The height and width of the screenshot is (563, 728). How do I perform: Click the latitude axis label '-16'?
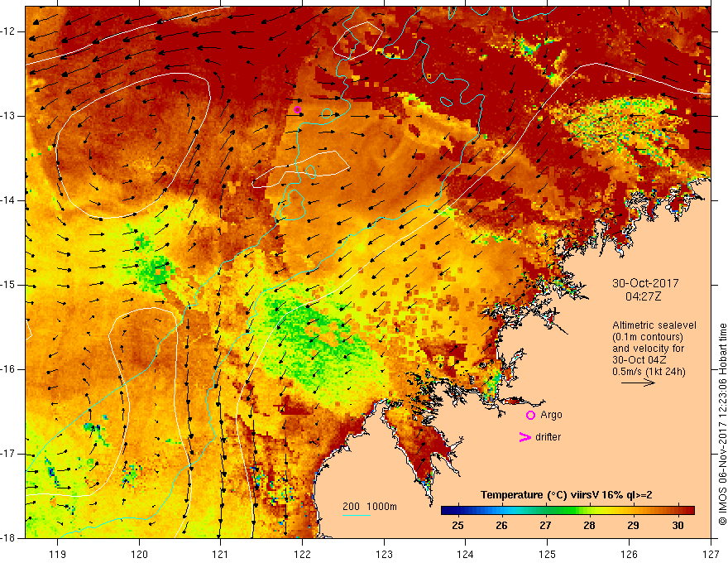pyautogui.click(x=9, y=369)
